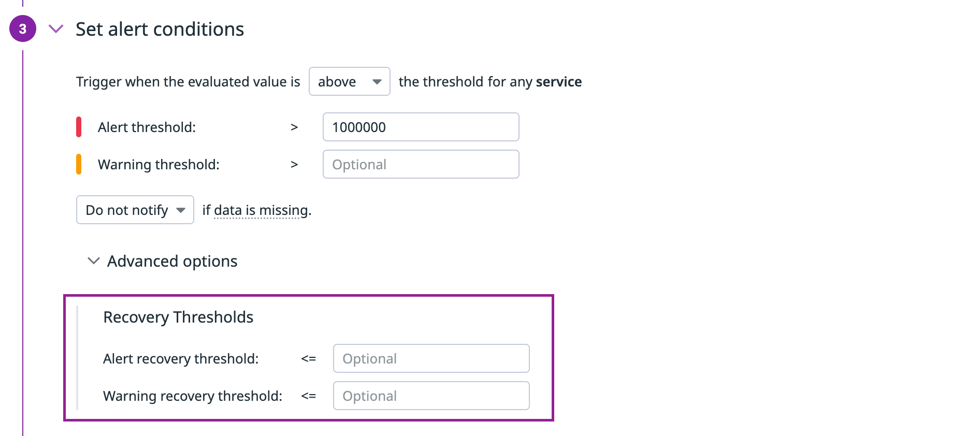
Task: Click the "Warning threshold:" label
Action: pos(158,165)
